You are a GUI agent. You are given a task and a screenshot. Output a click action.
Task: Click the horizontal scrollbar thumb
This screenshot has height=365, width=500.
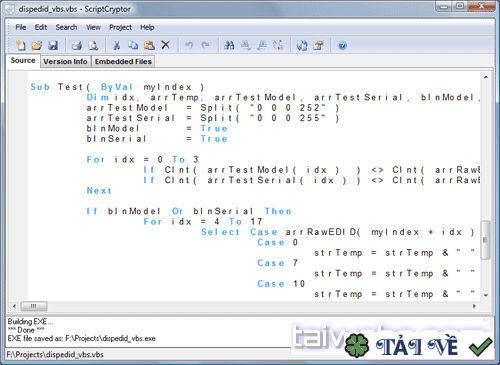pyautogui.click(x=34, y=306)
